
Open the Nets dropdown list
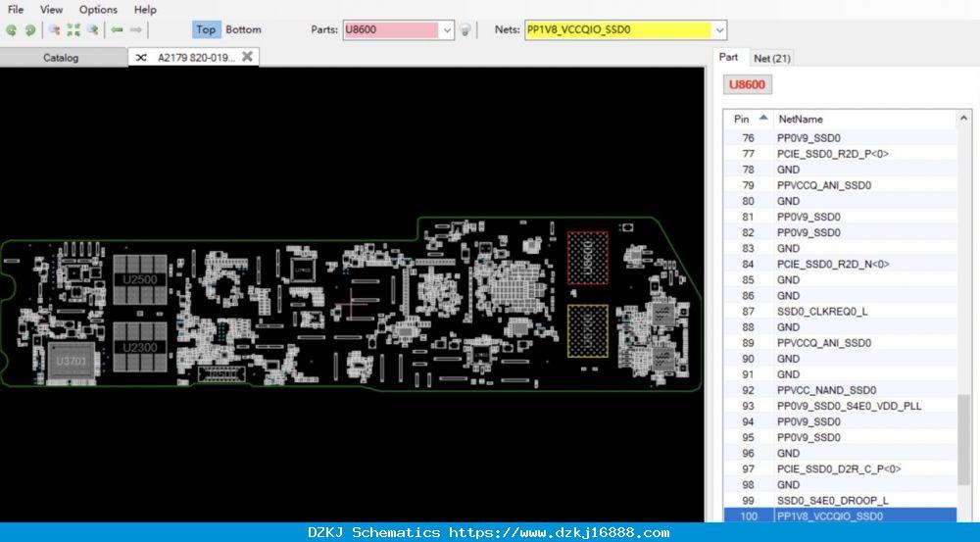point(719,29)
